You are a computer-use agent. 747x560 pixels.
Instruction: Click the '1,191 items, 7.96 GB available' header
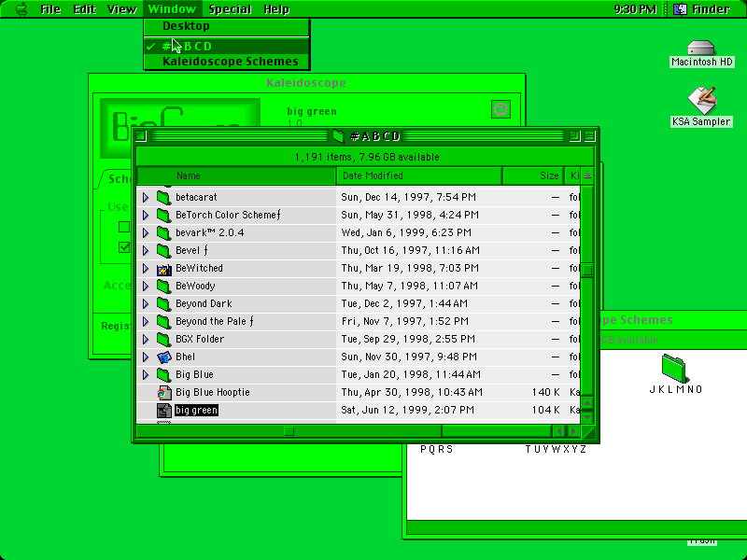(x=367, y=157)
